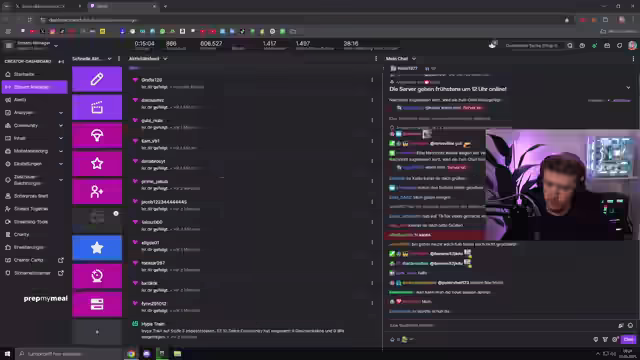Open Streaming-Tools in the sidebar
This screenshot has height=360, width=640.
point(31,222)
